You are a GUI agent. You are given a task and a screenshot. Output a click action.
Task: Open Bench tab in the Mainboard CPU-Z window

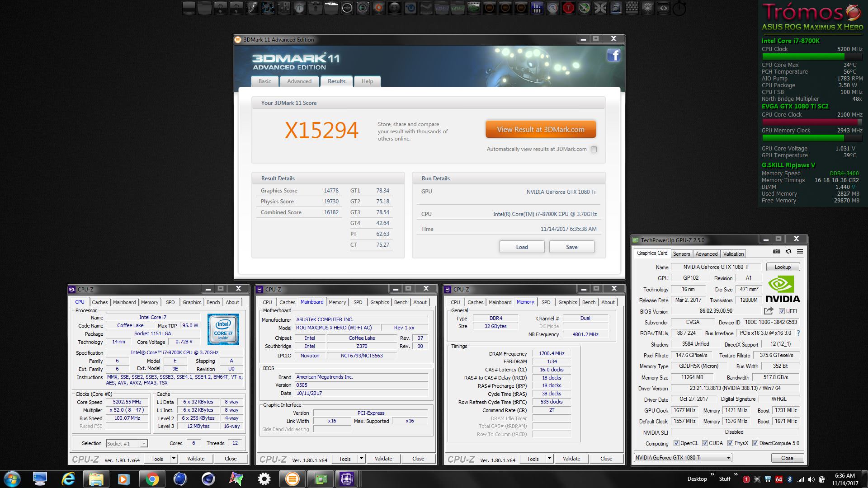click(401, 302)
